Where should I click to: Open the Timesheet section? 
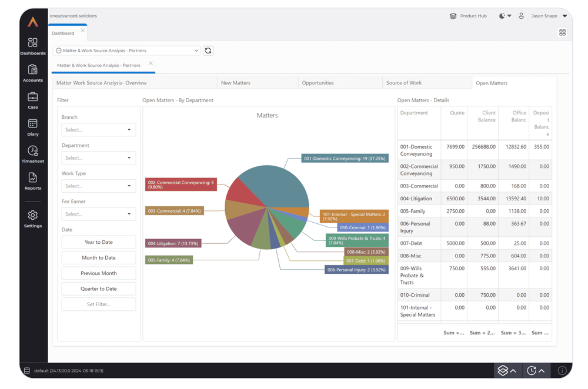pyautogui.click(x=33, y=154)
